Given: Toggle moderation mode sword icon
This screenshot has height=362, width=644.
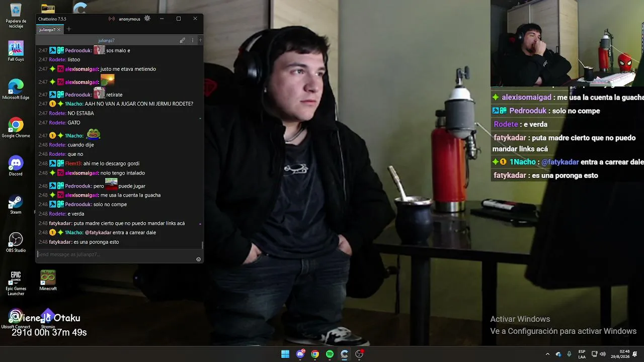Looking at the screenshot, I should 182,40.
